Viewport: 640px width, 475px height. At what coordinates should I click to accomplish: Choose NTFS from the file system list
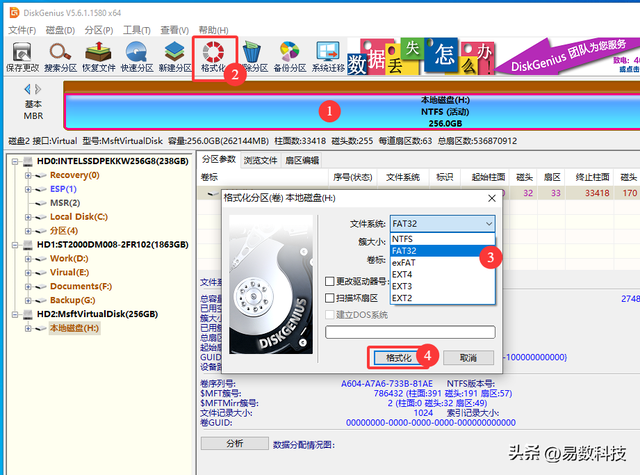(442, 239)
